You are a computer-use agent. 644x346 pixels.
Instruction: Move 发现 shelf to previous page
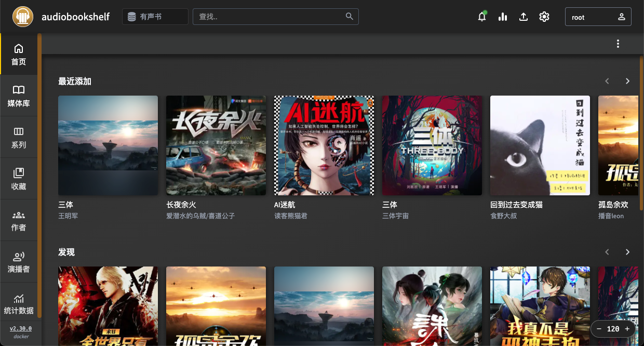click(x=607, y=252)
